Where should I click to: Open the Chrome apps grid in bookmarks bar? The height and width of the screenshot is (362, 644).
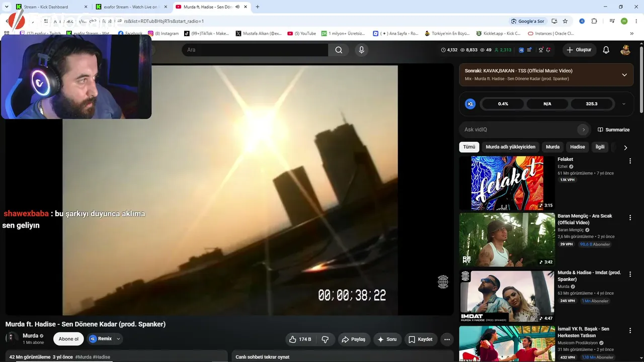click(7, 34)
